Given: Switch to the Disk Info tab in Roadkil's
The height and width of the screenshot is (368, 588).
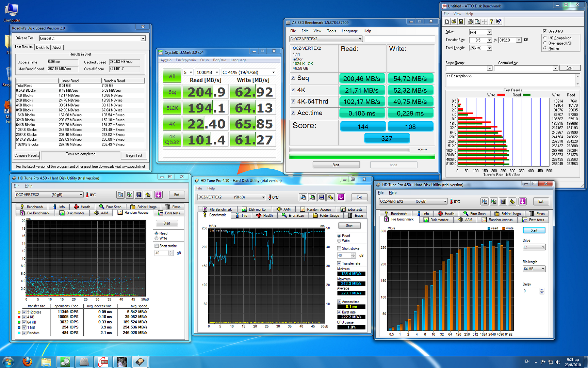Looking at the screenshot, I should 42,47.
